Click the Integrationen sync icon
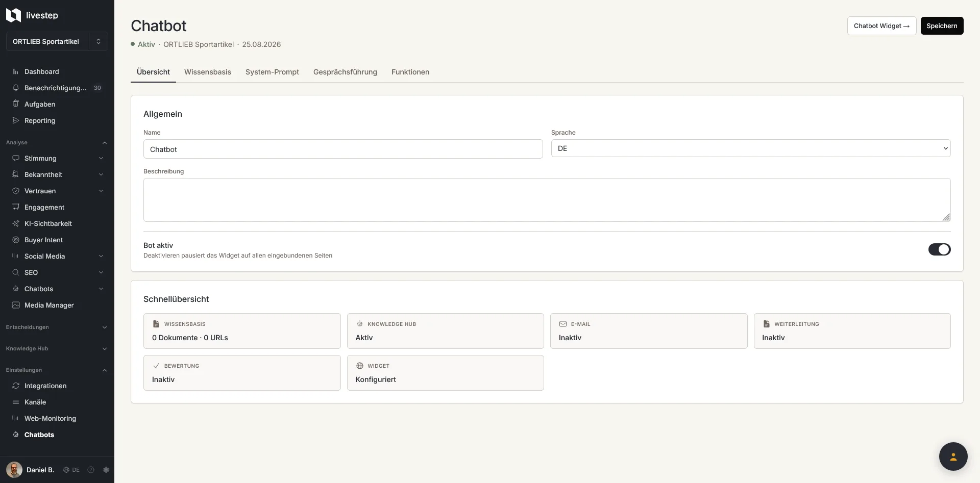This screenshot has width=980, height=483. pos(16,386)
